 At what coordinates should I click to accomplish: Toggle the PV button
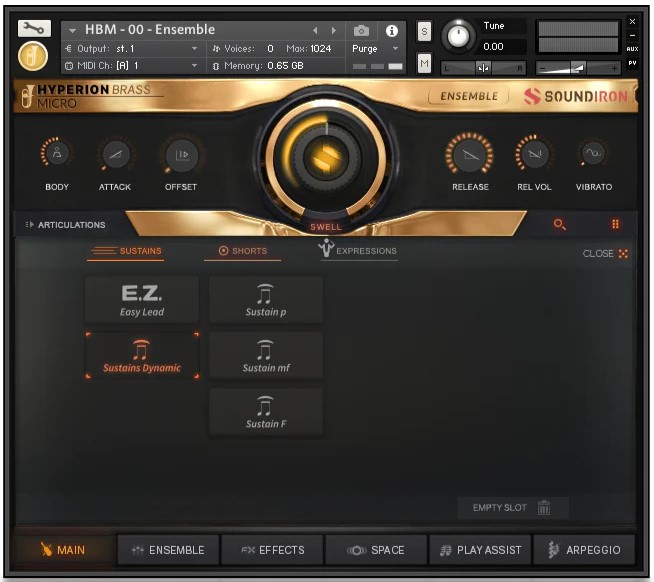[632, 63]
